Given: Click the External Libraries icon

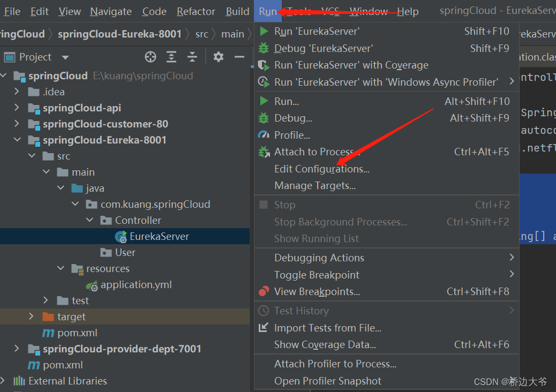Looking at the screenshot, I should click(19, 381).
